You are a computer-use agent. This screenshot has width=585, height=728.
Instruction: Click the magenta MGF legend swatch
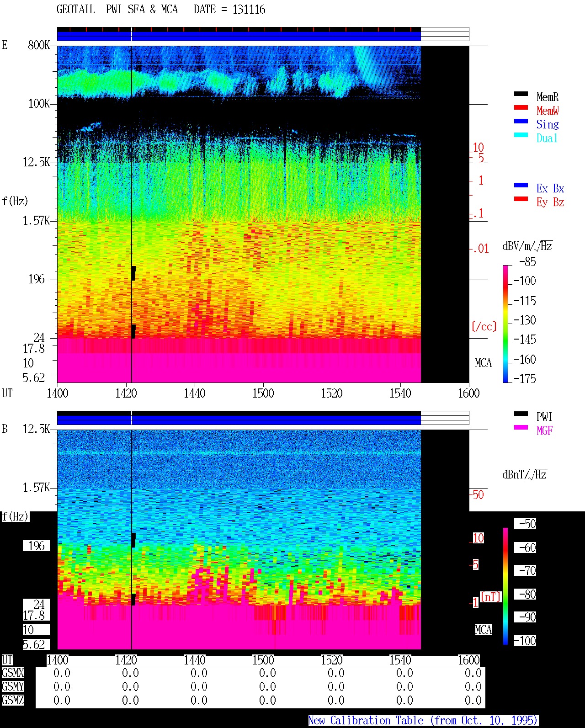click(x=521, y=428)
